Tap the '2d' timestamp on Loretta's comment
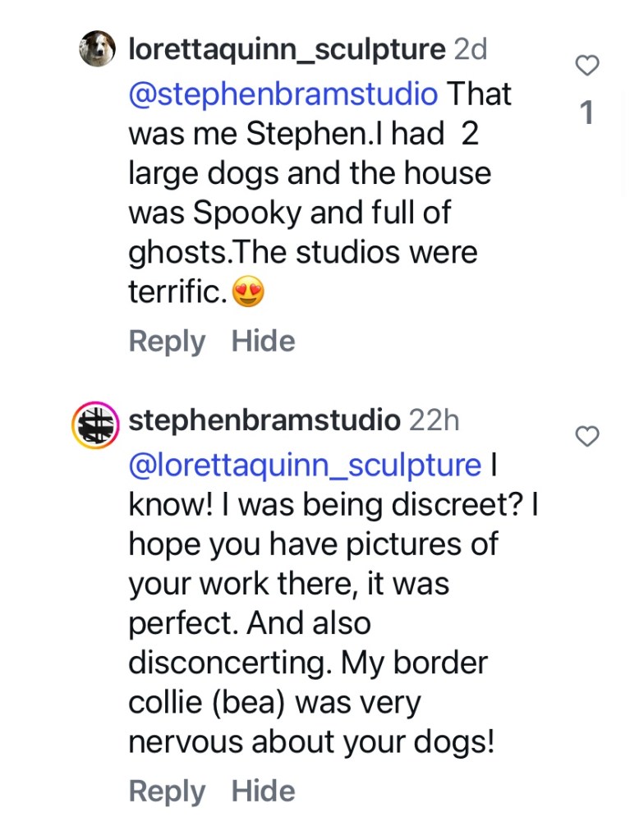630x840 pixels. (x=471, y=49)
